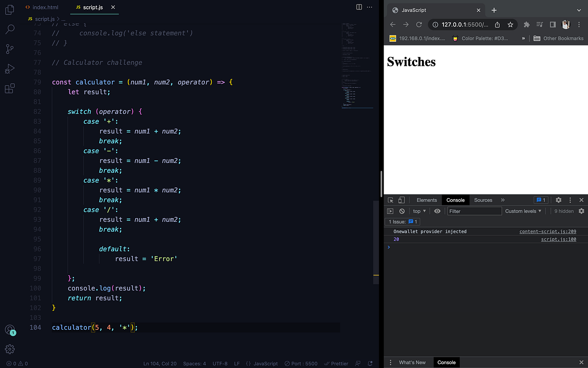The width and height of the screenshot is (588, 368).
Task: Go forward in the browser
Action: tap(406, 25)
